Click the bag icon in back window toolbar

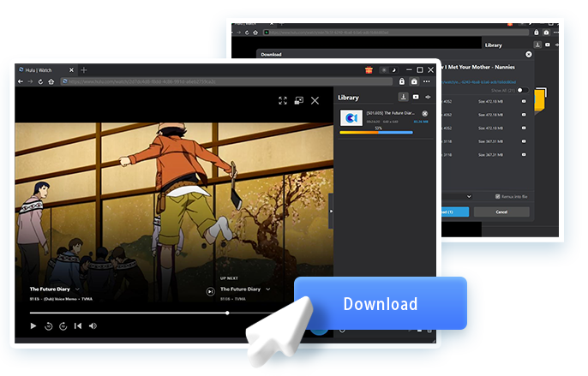pyautogui.click(x=546, y=33)
